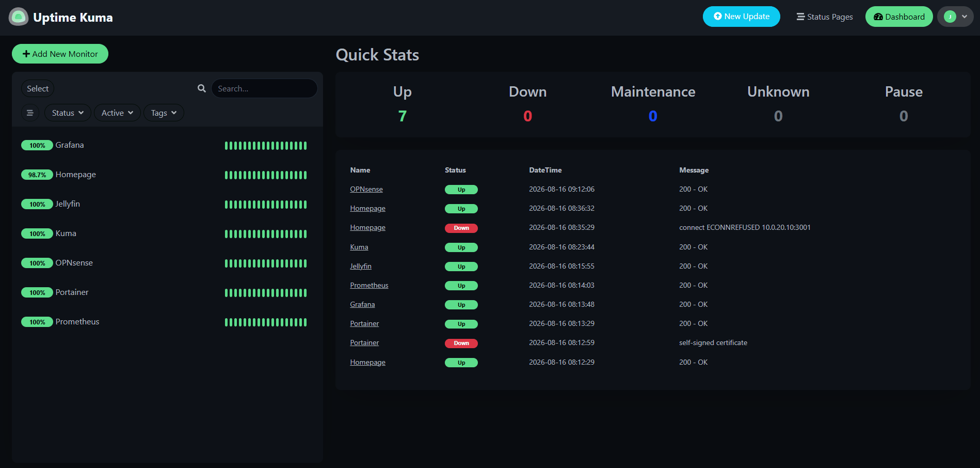Click Add New Monitor button
The width and height of the screenshot is (980, 468).
[x=60, y=54]
